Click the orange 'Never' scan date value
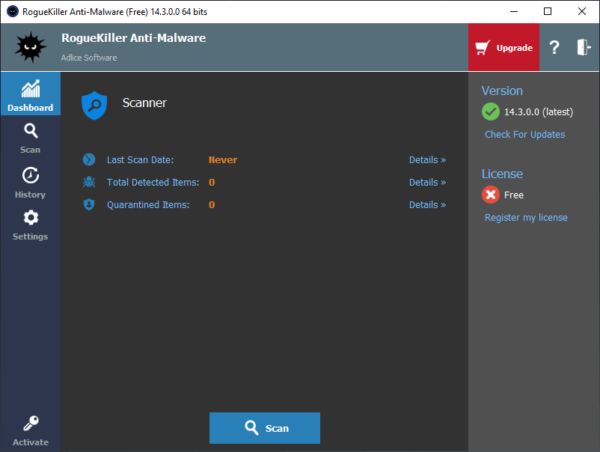600x452 pixels. click(223, 160)
